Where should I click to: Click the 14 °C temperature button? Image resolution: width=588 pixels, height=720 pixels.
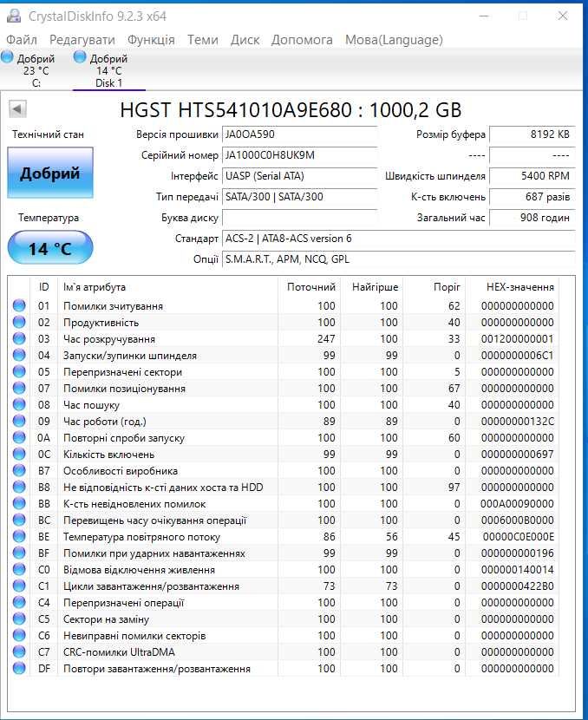[50, 248]
